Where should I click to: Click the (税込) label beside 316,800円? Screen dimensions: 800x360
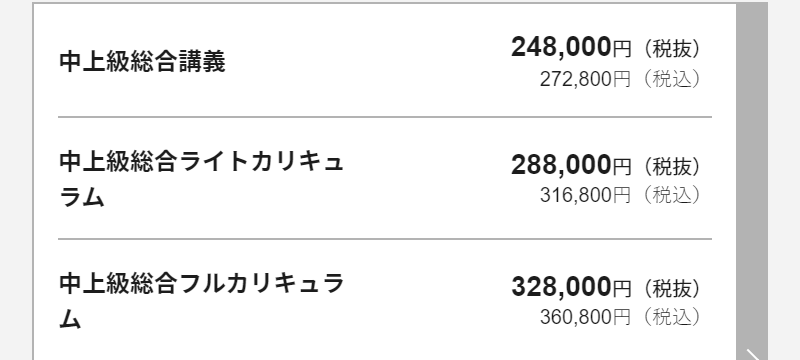tap(671, 195)
